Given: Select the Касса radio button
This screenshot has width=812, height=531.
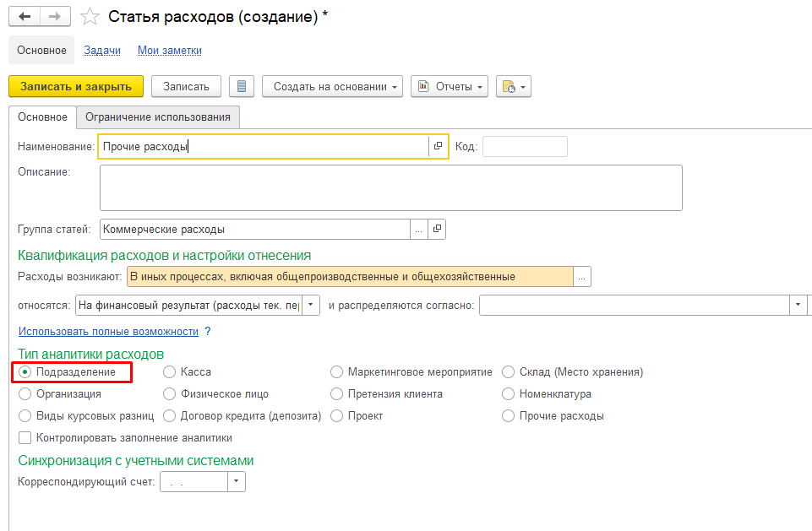Looking at the screenshot, I should click(169, 371).
